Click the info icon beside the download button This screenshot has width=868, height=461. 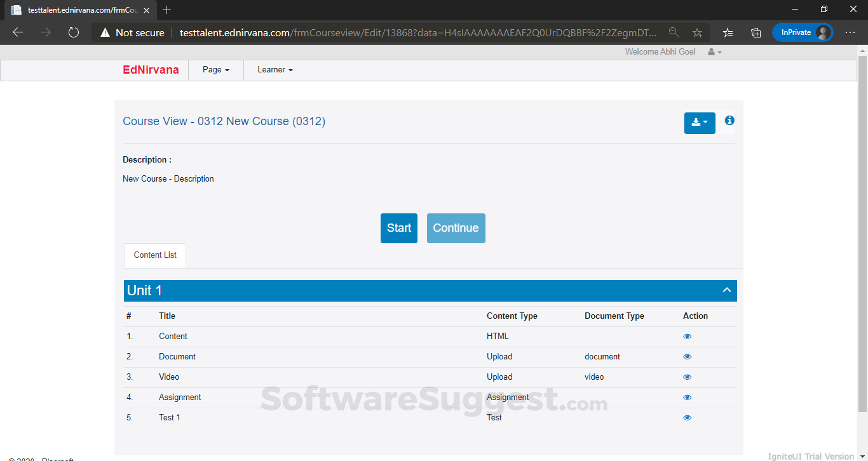(x=729, y=121)
